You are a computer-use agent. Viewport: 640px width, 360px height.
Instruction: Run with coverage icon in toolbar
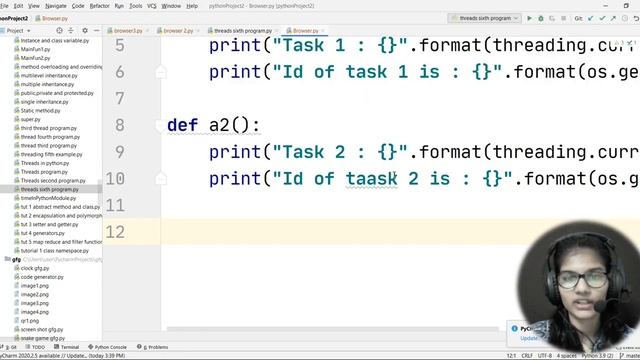(552, 18)
